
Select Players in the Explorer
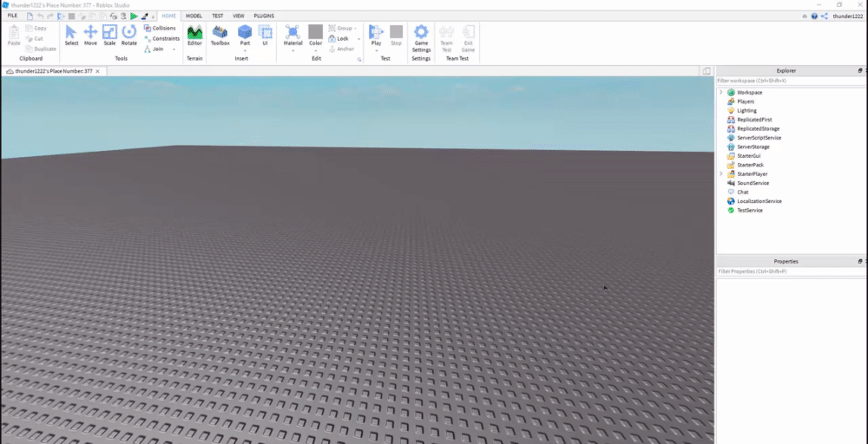tap(745, 101)
